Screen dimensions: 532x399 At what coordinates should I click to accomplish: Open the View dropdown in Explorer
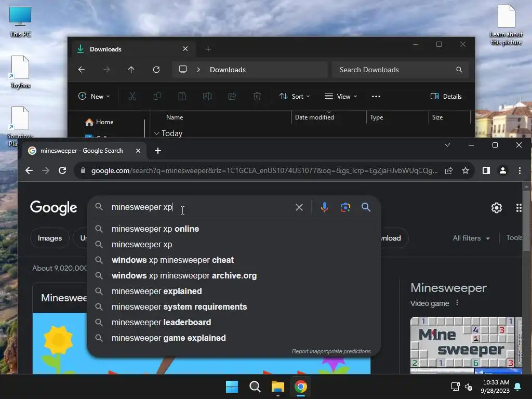click(341, 96)
